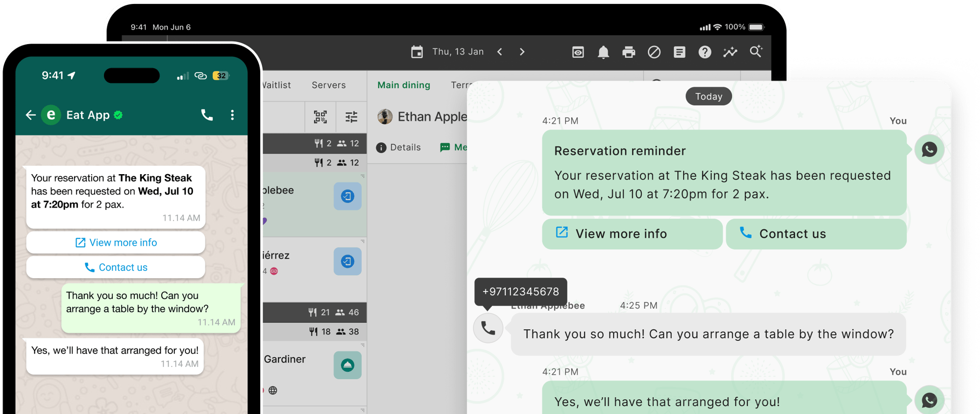Open the calendar date picker icon
The image size is (980, 414).
pyautogui.click(x=417, y=52)
